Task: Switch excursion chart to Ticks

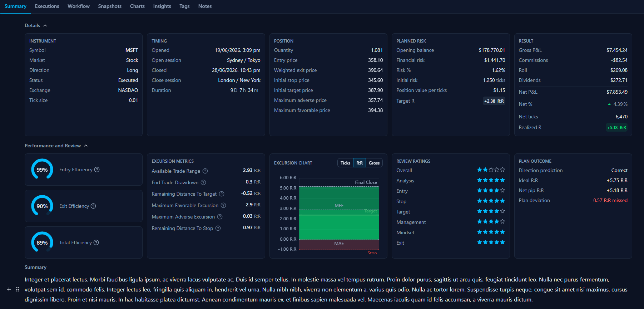Action: tap(345, 163)
